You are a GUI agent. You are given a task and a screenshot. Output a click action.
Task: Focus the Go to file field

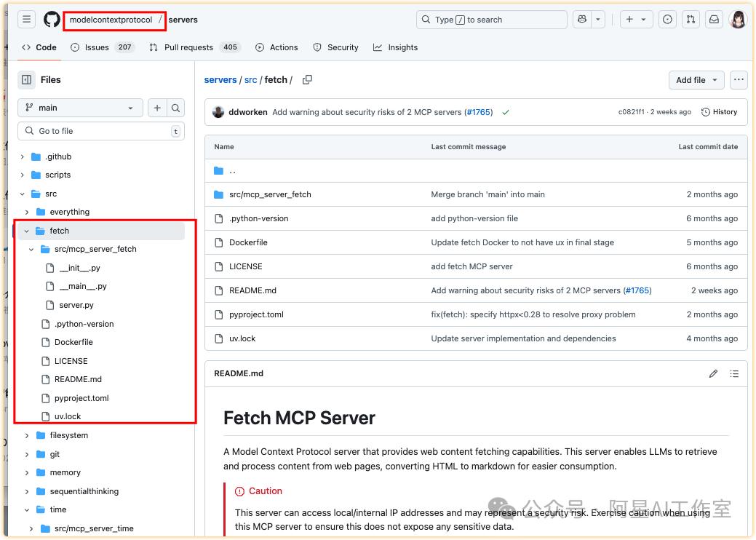(101, 131)
